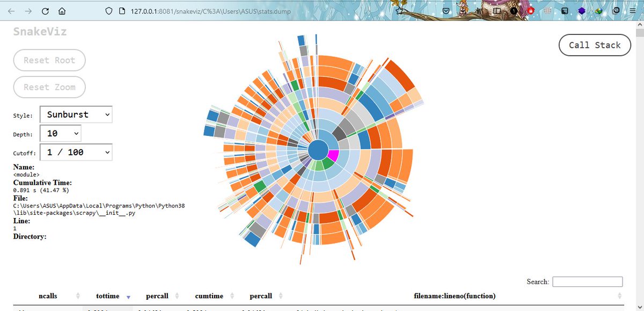This screenshot has width=644, height=311.
Task: Open the Depth dropdown showing 10
Action: (x=60, y=133)
